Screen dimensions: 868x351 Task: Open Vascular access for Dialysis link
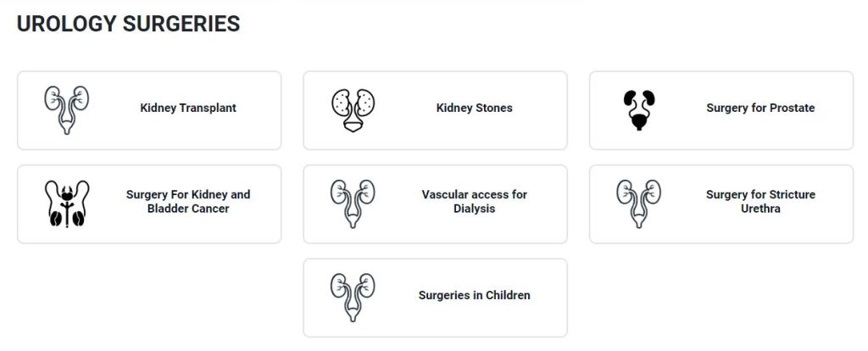pos(474,202)
